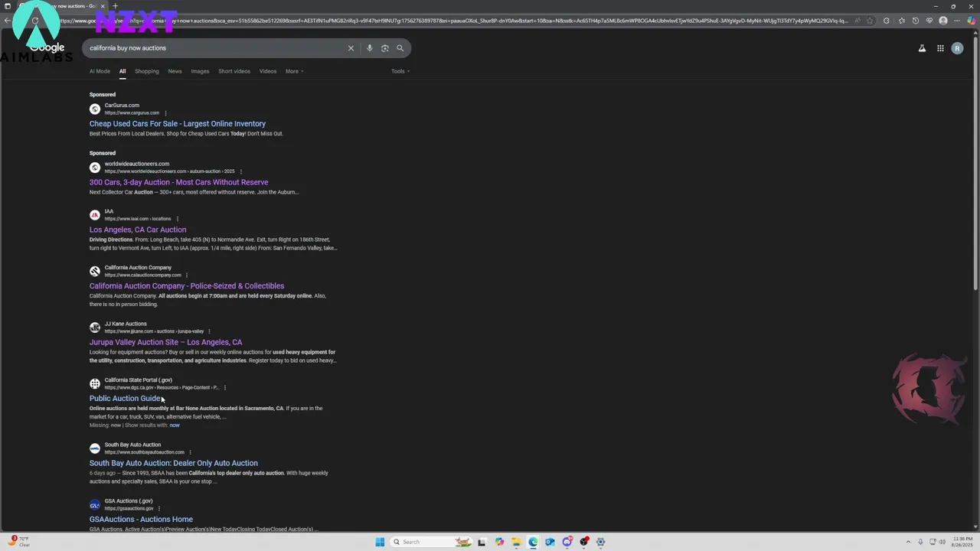This screenshot has width=980, height=551.
Task: Switch to the Shopping tab
Action: tap(147, 71)
